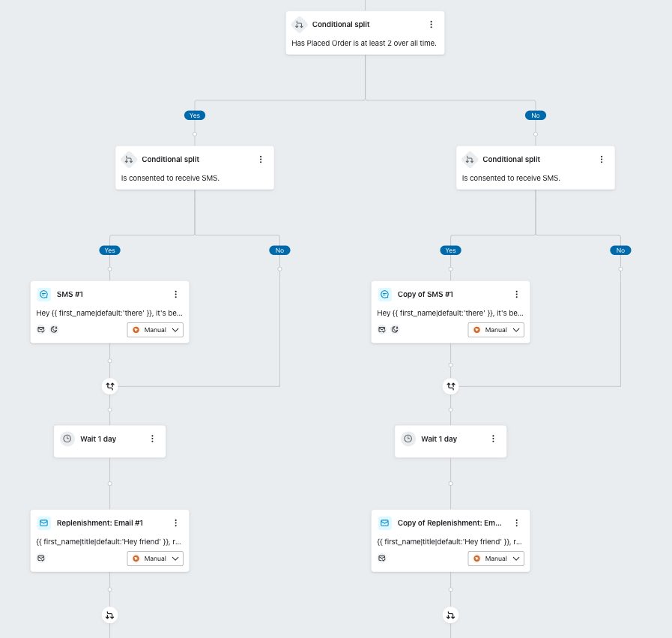Viewport: 672px width, 638px height.
Task: Open the options menu on Wait 1 day node
Action: (152, 439)
